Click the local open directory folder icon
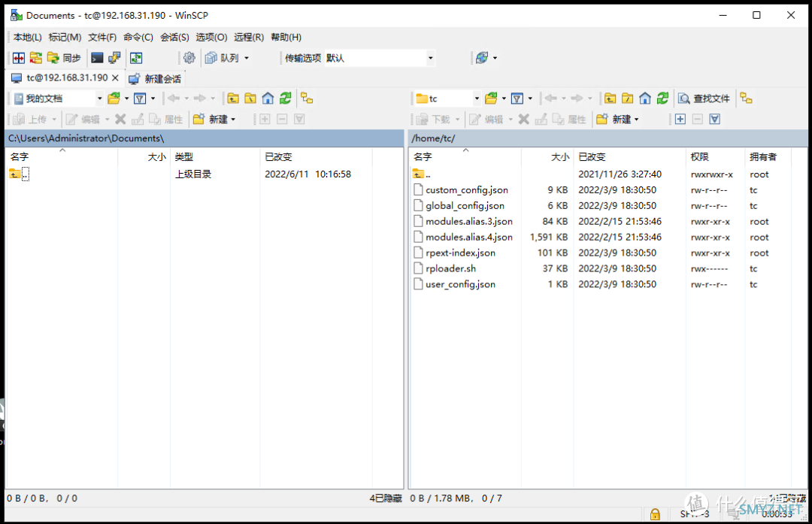The height and width of the screenshot is (524, 812). (x=114, y=98)
